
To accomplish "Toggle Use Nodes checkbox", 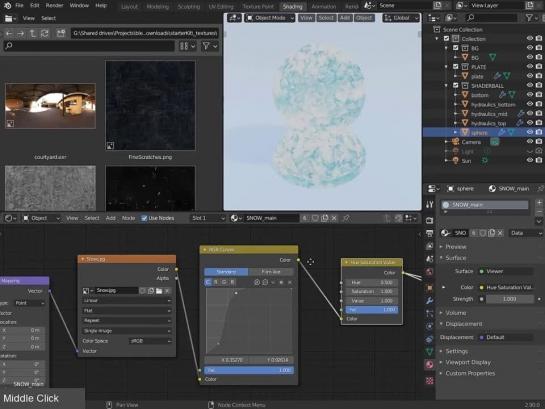I will 144,218.
